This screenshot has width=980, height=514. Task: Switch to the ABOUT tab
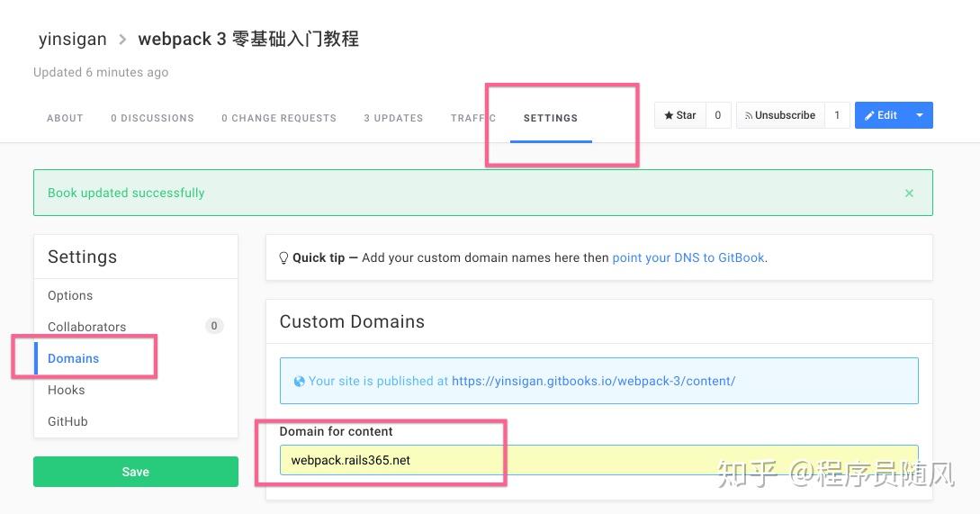click(x=65, y=118)
